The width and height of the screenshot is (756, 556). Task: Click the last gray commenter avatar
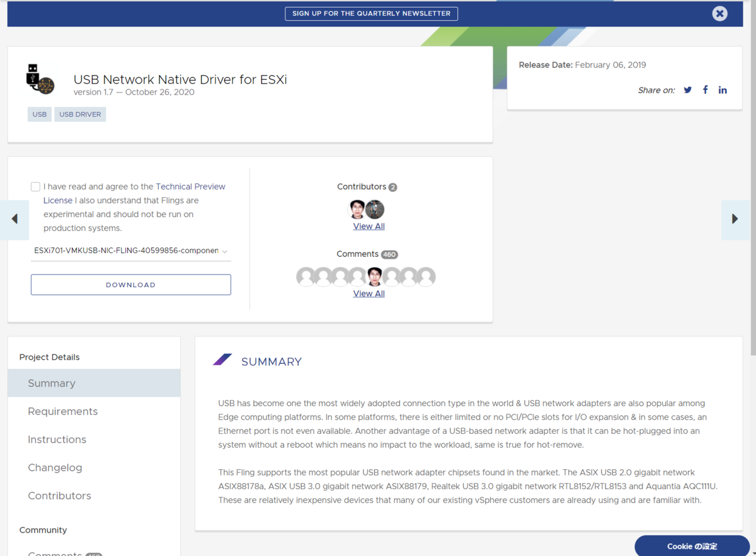(x=427, y=276)
